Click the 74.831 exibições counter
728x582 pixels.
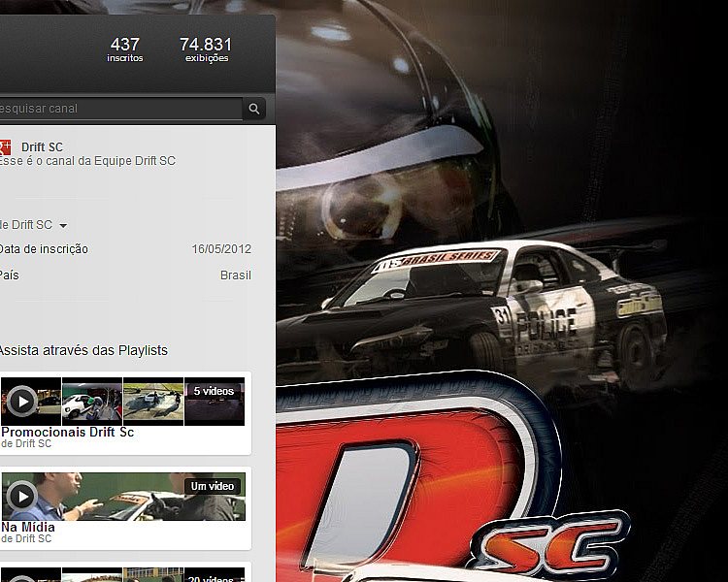pyautogui.click(x=206, y=49)
